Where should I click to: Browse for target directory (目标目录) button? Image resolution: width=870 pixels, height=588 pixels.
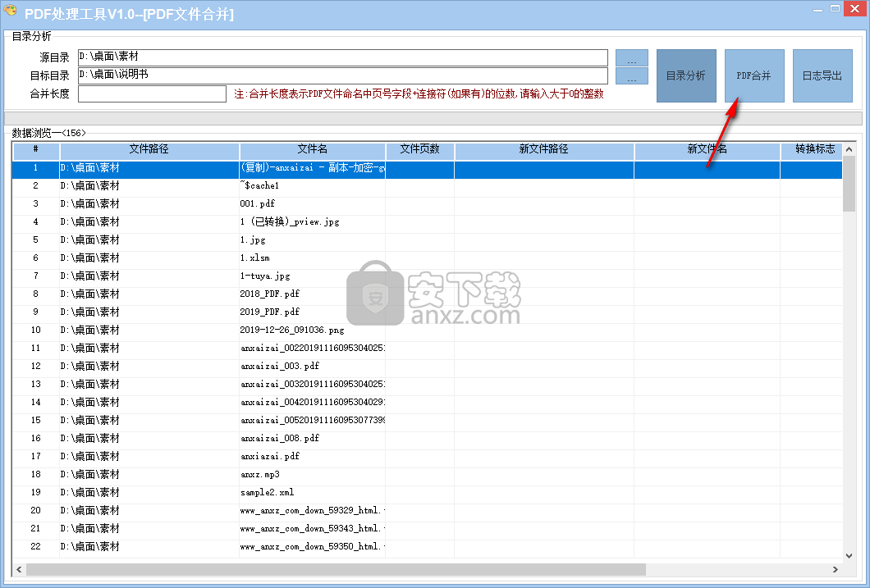[x=632, y=76]
